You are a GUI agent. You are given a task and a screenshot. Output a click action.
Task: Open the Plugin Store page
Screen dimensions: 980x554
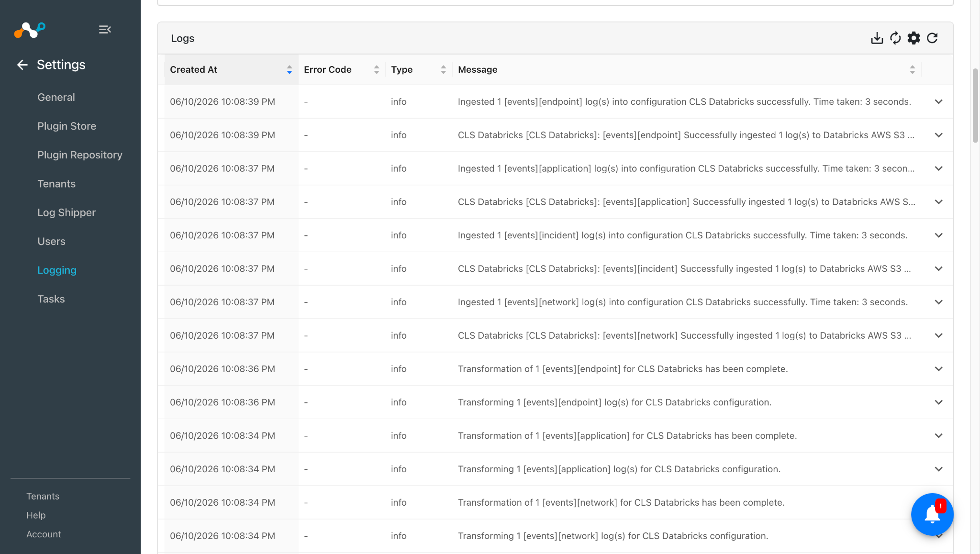pos(67,126)
